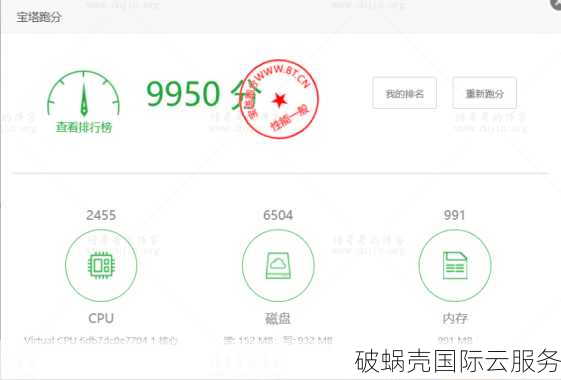The height and width of the screenshot is (380, 561).
Task: Click the 重新跑分 re-run benchmark button
Action: click(x=484, y=93)
